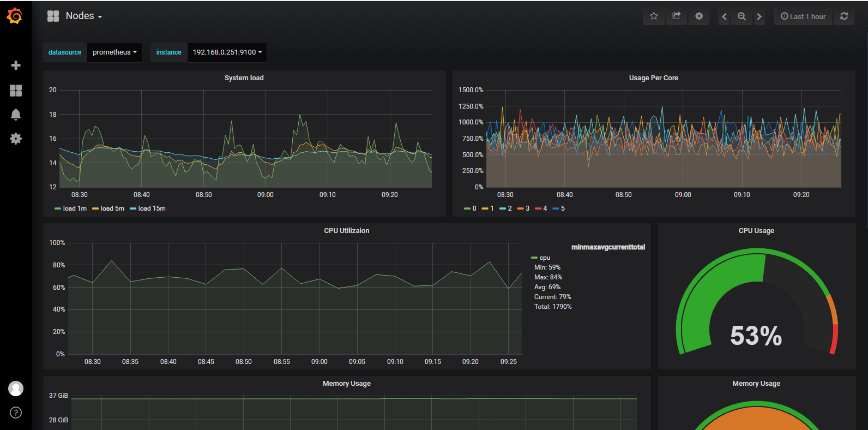Screen dimensions: 868x430
Task: Open the CPU Usage gauge panel title
Action: coord(756,231)
